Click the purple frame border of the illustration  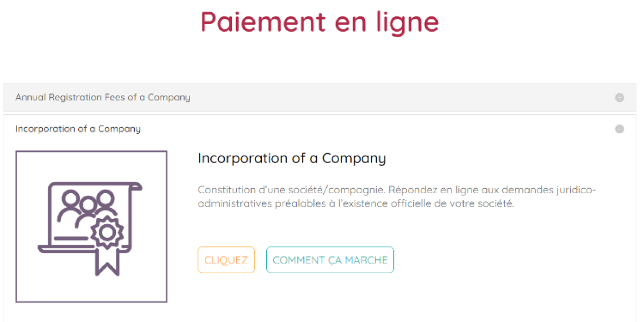click(17, 226)
